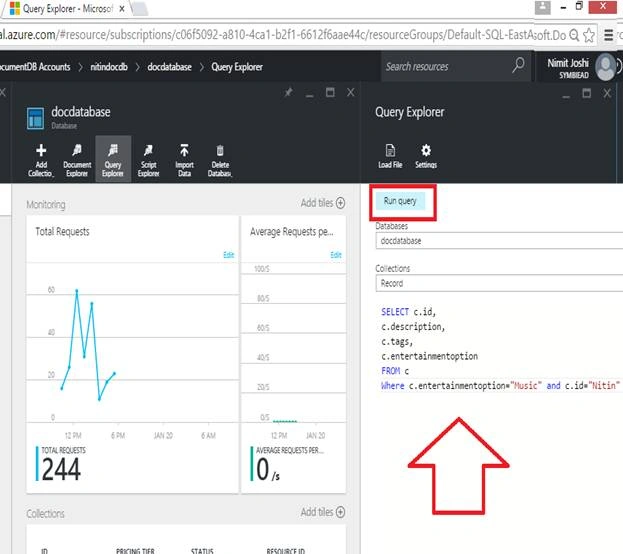623x554 pixels.
Task: Click the search magnifier icon
Action: pos(518,65)
